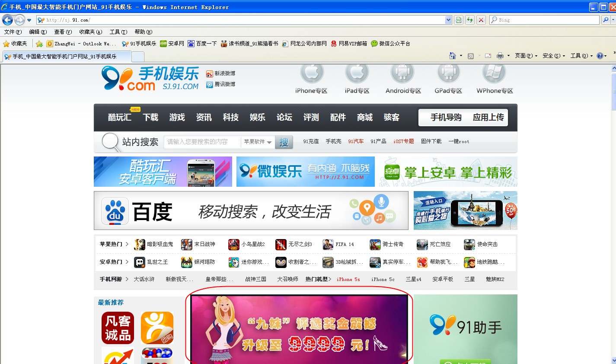Click the URL address bar field
Viewport: 616px width, 364px height.
pyautogui.click(x=241, y=20)
